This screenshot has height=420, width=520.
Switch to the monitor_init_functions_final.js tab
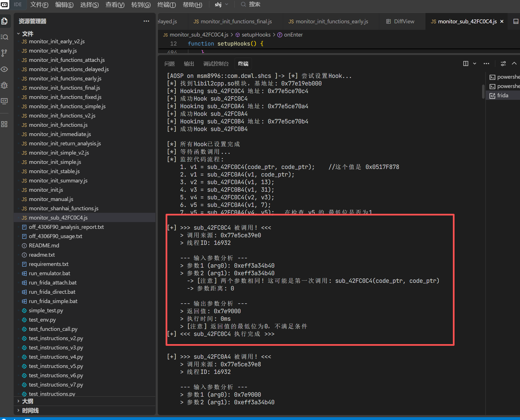[233, 21]
